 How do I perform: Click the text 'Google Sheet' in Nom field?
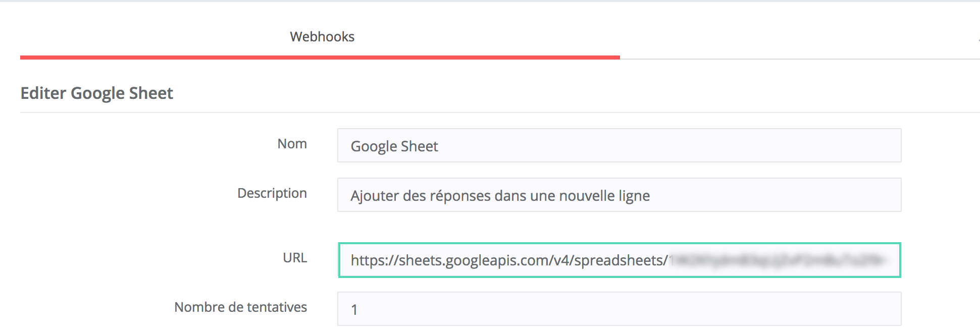pos(394,146)
